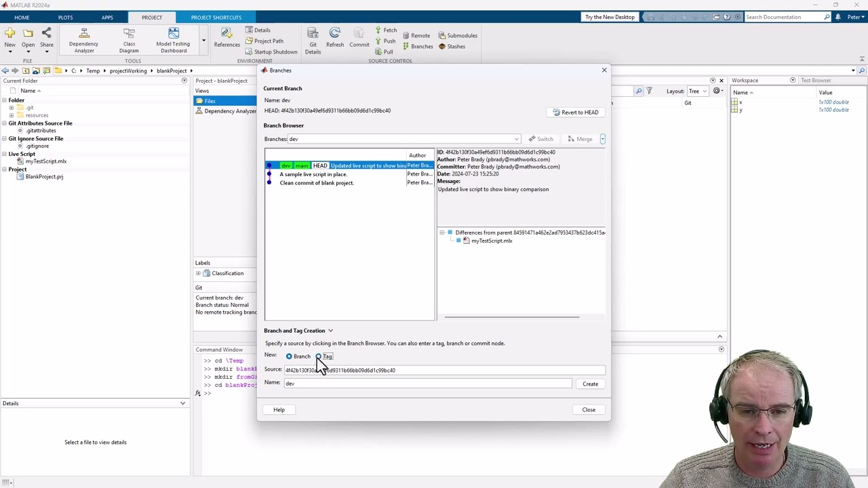
Task: Launch the Class Diagram tool
Action: (x=129, y=39)
